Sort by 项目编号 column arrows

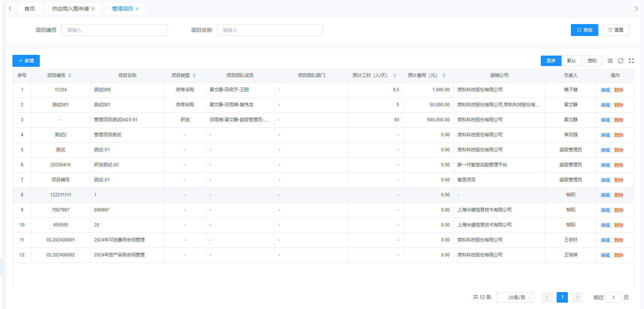70,75
